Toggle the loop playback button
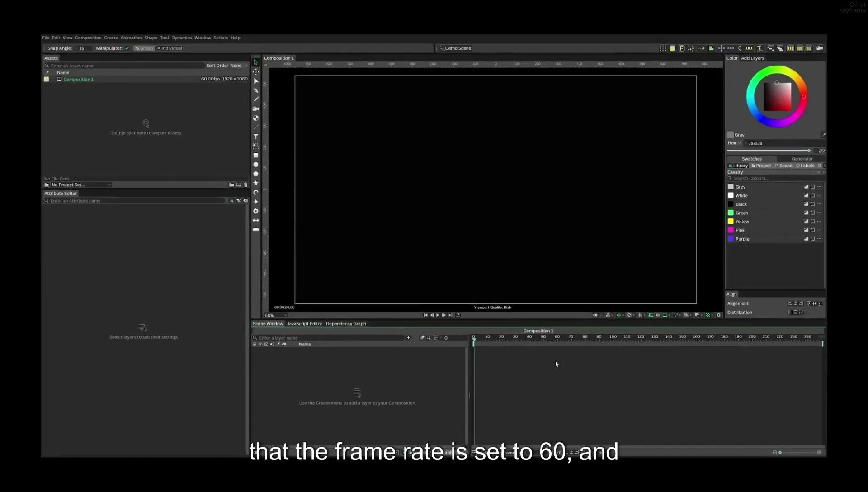This screenshot has height=492, width=868. tap(458, 315)
